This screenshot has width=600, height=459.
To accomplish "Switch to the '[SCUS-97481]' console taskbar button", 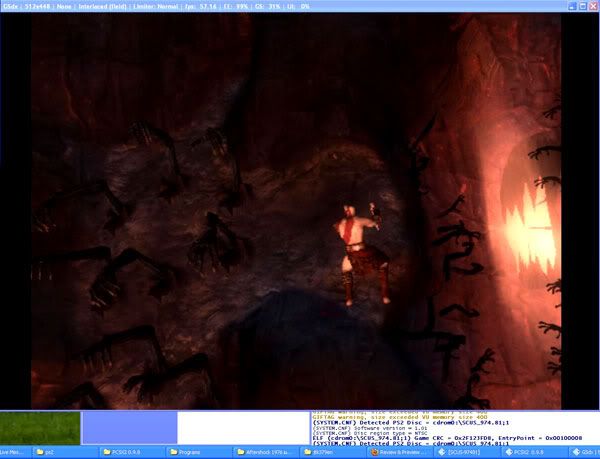I will coord(468,452).
